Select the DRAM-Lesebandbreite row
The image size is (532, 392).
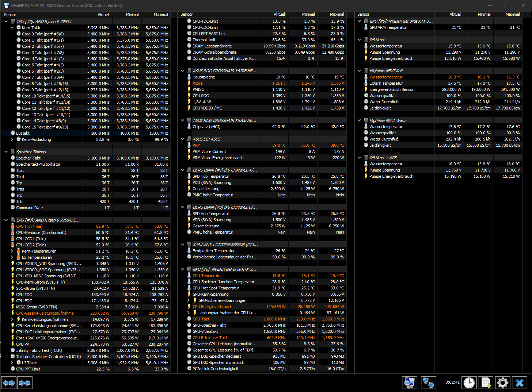click(x=262, y=46)
